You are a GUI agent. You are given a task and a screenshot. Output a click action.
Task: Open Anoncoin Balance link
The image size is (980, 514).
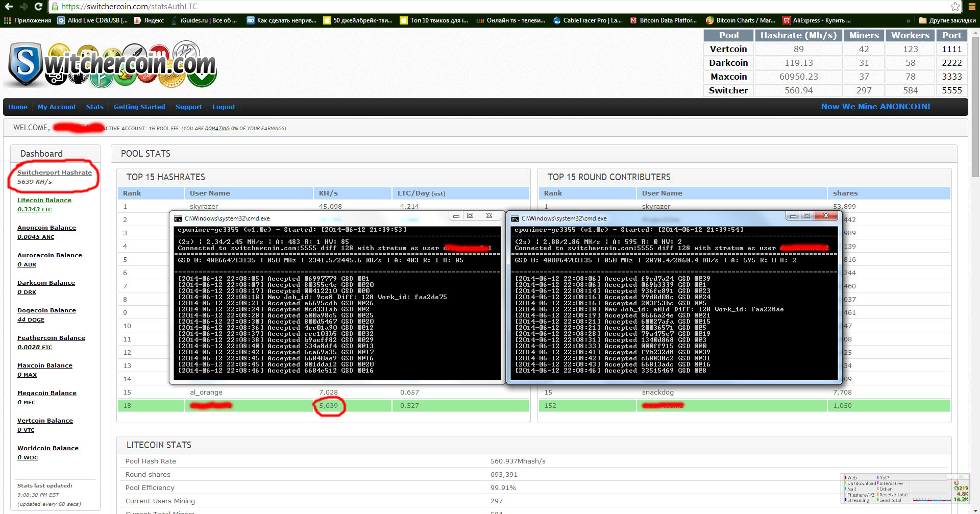(x=46, y=228)
